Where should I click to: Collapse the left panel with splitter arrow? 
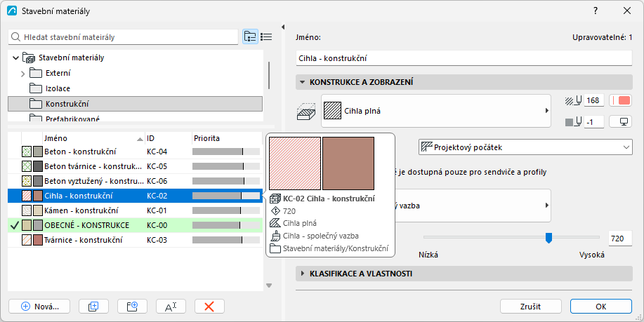pyautogui.click(x=283, y=27)
